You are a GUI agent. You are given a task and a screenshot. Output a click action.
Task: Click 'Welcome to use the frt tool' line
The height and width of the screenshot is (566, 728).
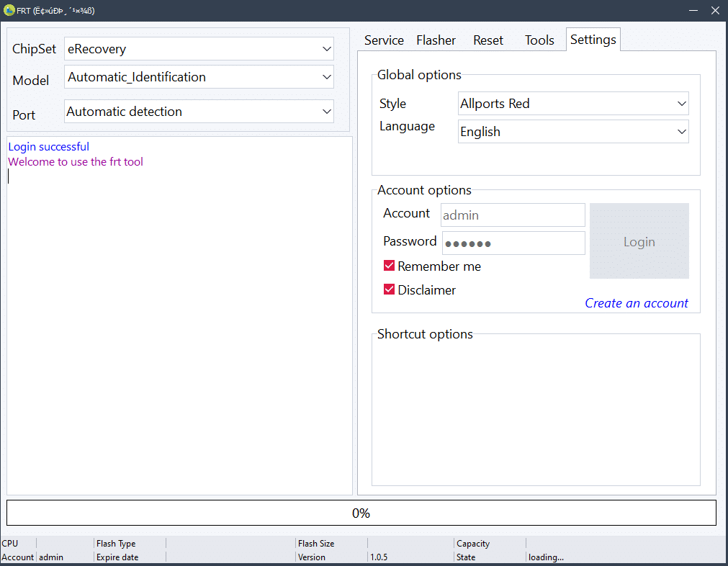tap(76, 161)
